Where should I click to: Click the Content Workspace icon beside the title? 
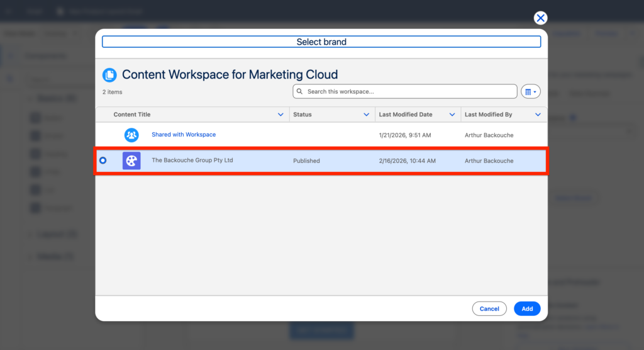(x=109, y=75)
